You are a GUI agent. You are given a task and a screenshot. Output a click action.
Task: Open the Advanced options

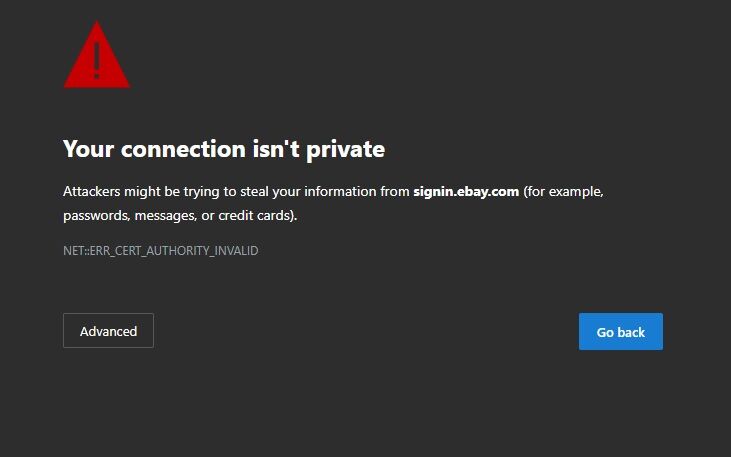108,331
